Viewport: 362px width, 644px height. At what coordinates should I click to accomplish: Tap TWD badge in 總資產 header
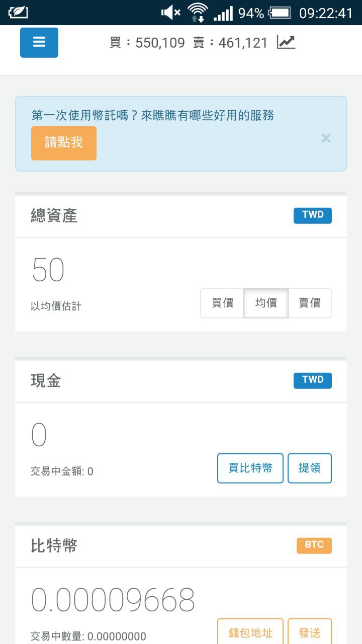click(x=313, y=215)
